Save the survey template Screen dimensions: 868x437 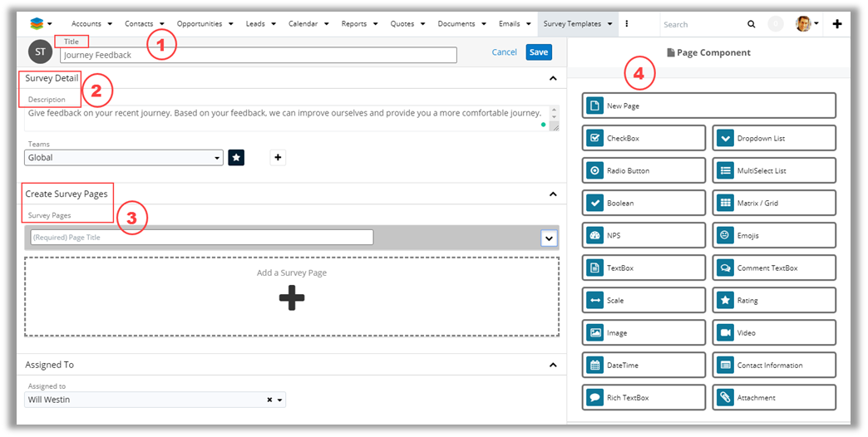pyautogui.click(x=539, y=52)
